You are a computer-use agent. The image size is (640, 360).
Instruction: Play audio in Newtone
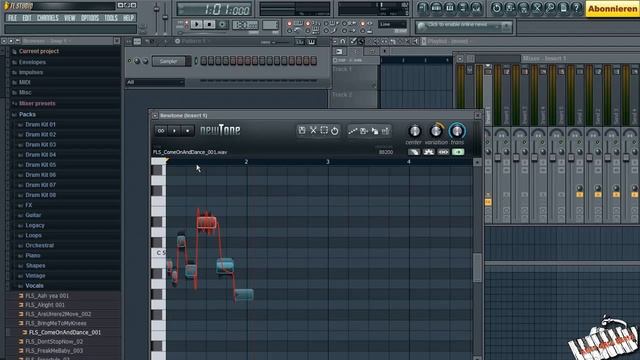click(174, 131)
